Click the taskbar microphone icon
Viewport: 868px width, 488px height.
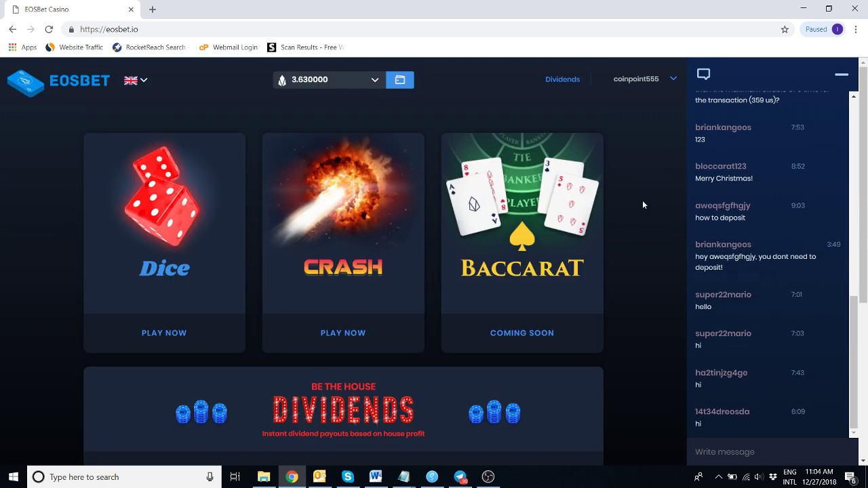click(x=210, y=477)
